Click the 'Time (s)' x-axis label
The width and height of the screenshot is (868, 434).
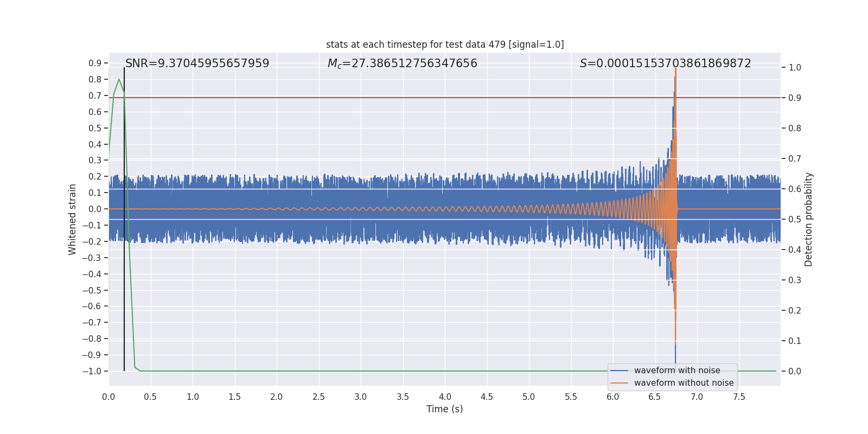tap(445, 409)
